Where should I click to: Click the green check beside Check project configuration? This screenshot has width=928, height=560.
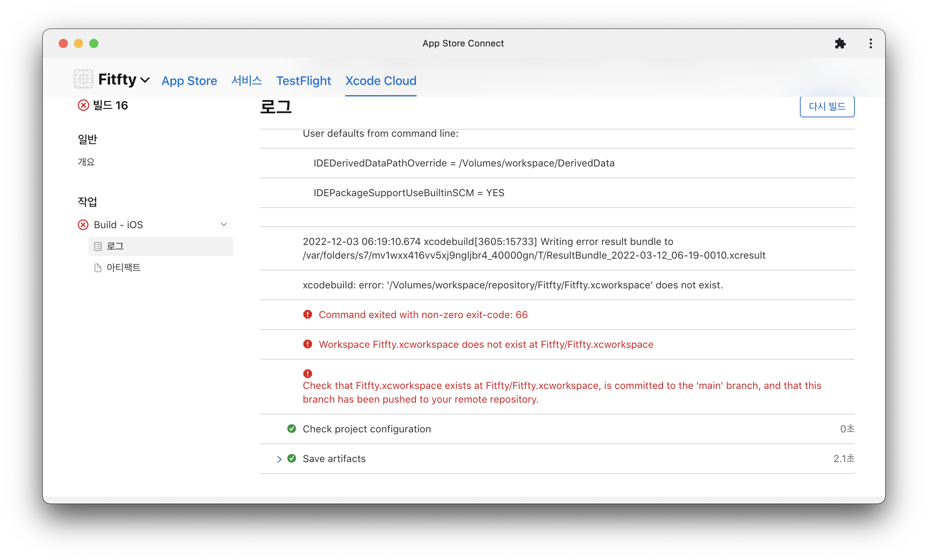[x=292, y=429]
